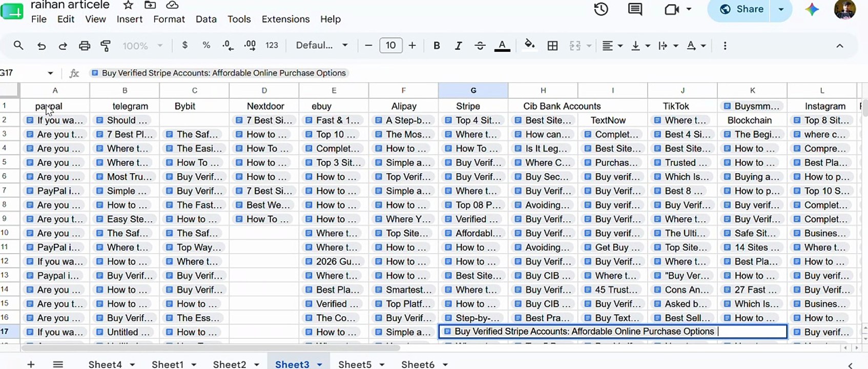Open text rotation dropdown
Screen dimensions: 868x369
(696, 46)
